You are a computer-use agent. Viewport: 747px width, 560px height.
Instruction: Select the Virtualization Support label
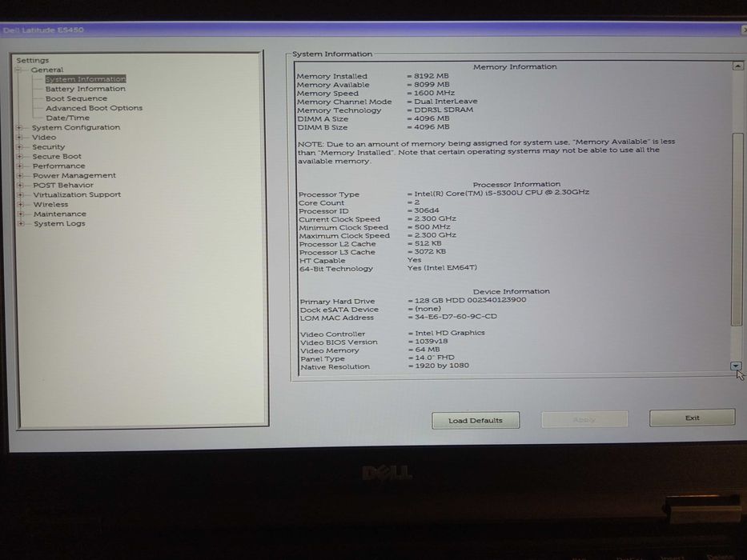(x=77, y=194)
